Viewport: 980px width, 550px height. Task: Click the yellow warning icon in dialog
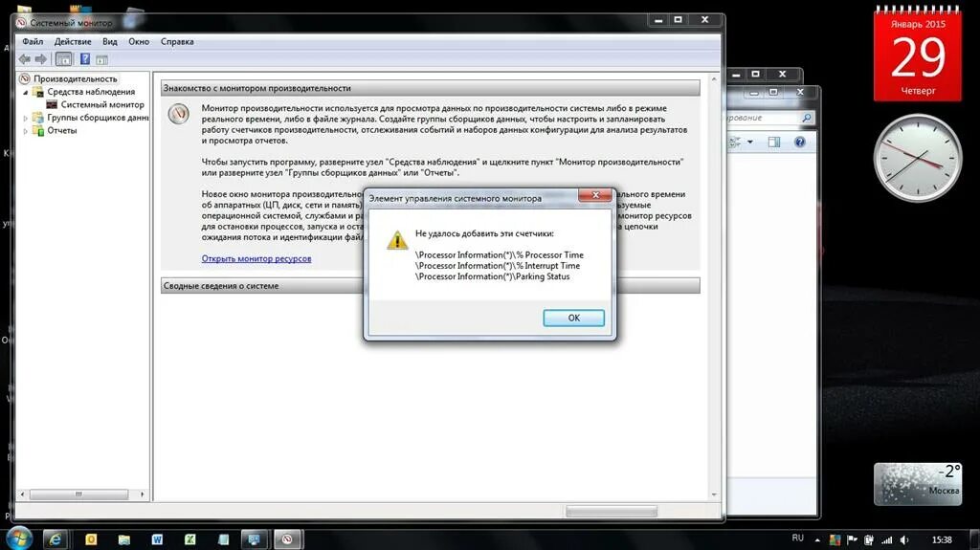click(x=397, y=240)
